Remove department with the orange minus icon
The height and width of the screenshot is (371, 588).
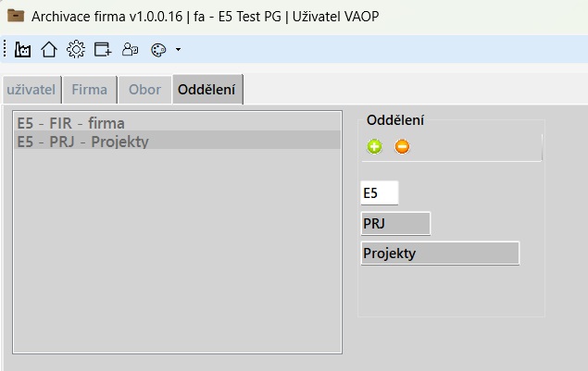coord(402,146)
